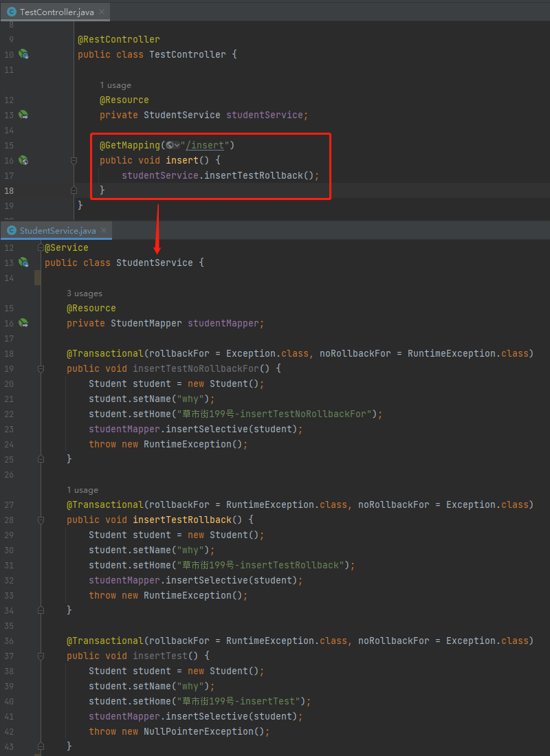Click the Spring bean gutter icon beside class TestController
This screenshot has height=756, width=550.
pyautogui.click(x=23, y=54)
